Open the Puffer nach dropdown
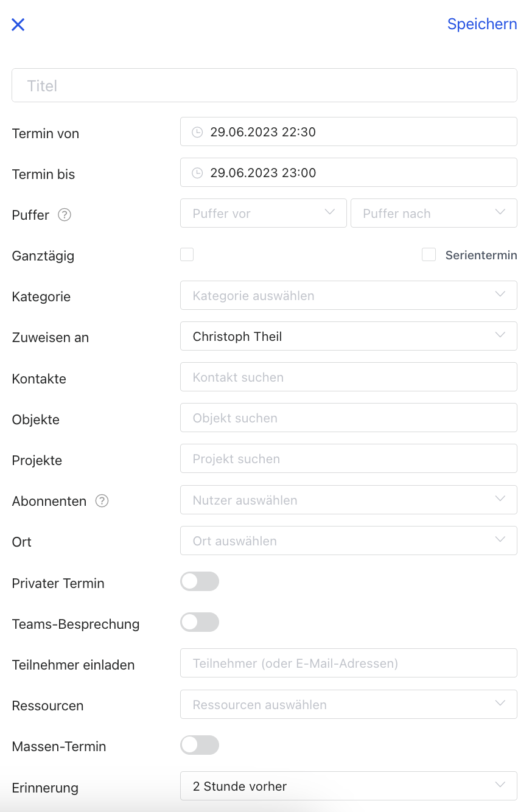 433,213
